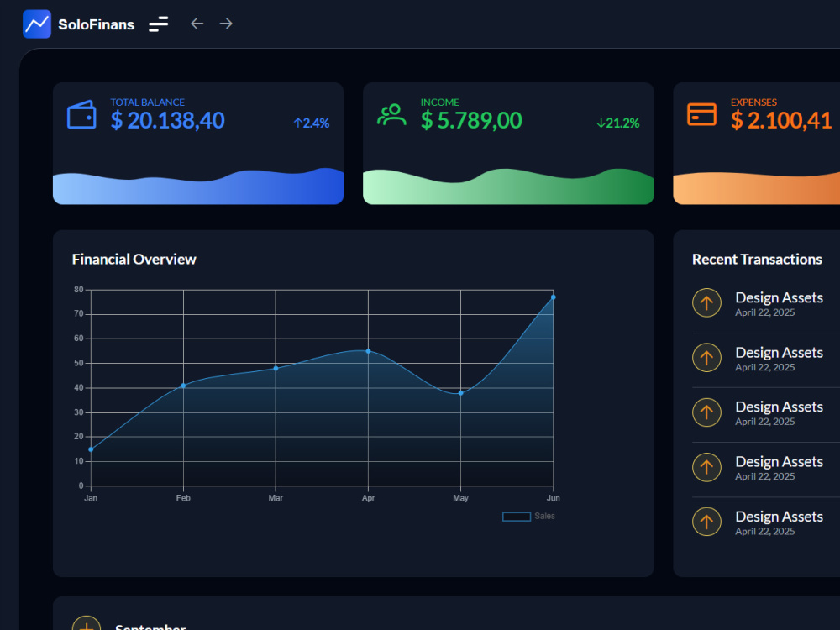The image size is (840, 630).
Task: Select the Income $ 5.789,00 amount
Action: [471, 120]
